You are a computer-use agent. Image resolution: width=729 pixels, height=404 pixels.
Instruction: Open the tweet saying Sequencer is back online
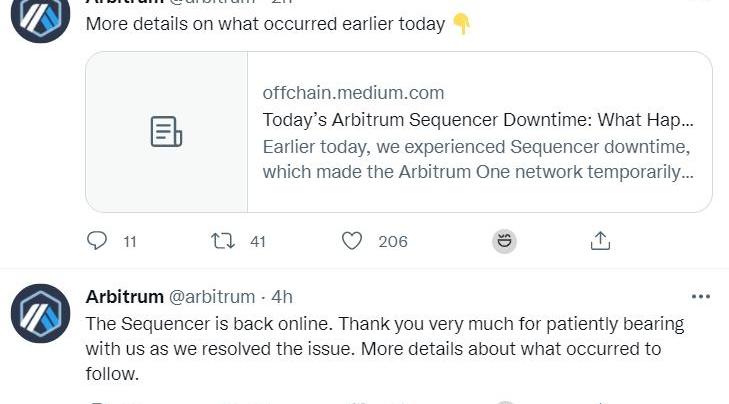[x=385, y=349]
